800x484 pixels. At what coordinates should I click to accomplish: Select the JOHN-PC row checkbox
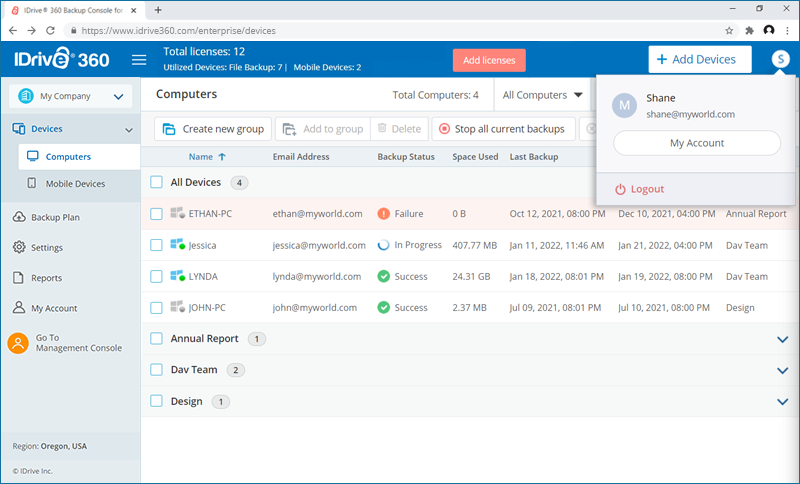157,308
